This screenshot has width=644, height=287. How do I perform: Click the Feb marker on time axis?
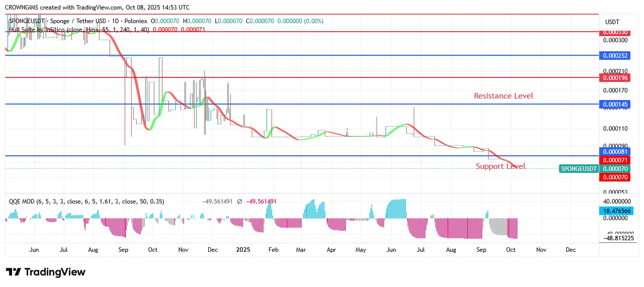tap(272, 250)
